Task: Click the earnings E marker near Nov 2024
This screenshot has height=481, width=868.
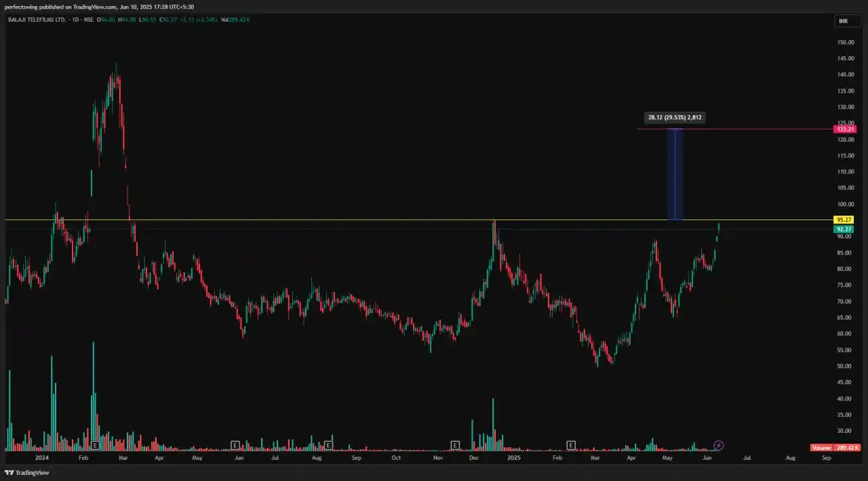Action: click(455, 445)
